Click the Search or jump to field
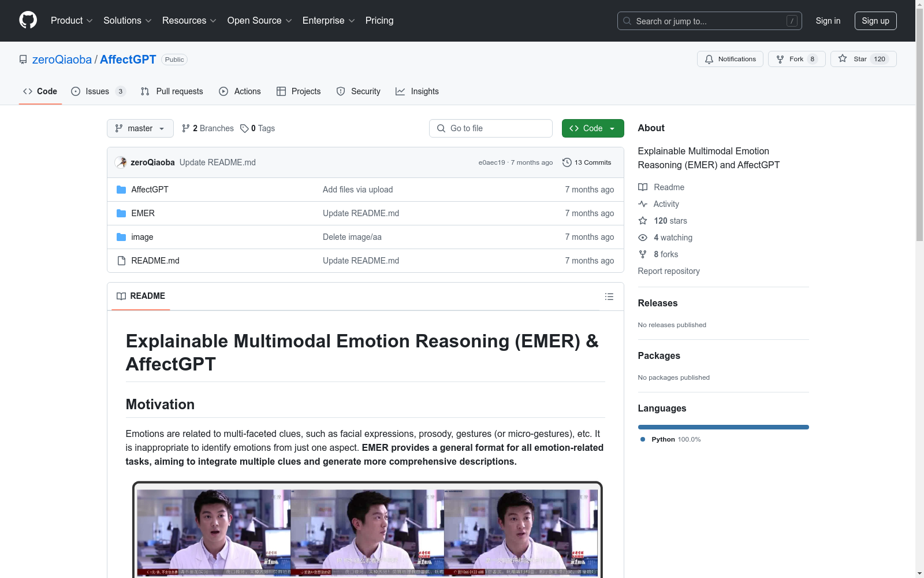 tap(710, 21)
